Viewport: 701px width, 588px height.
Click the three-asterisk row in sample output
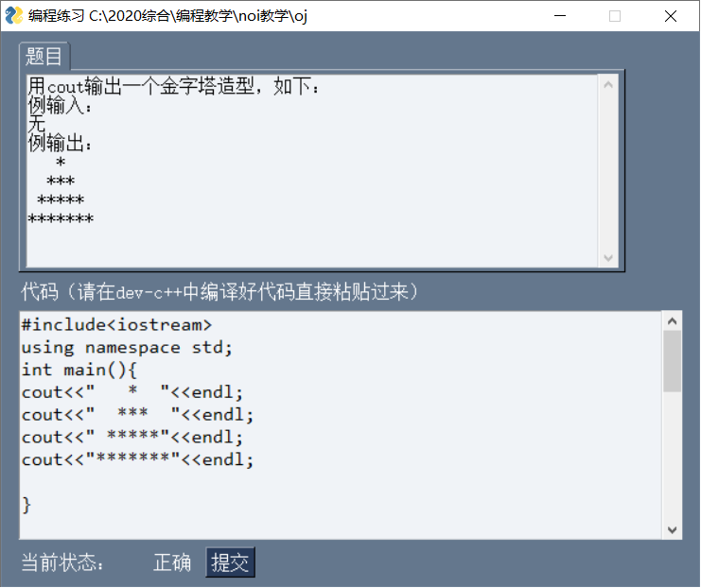coord(61,181)
